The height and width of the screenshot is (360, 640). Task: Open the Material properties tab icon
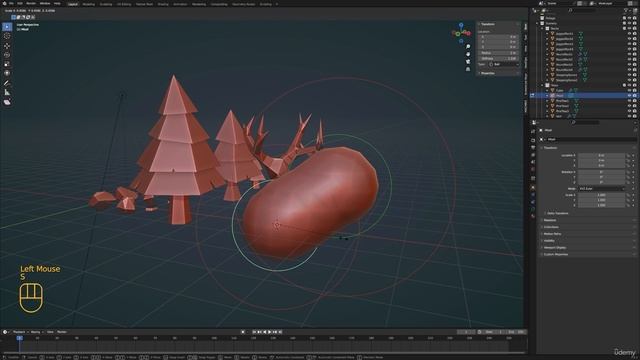coord(533,216)
